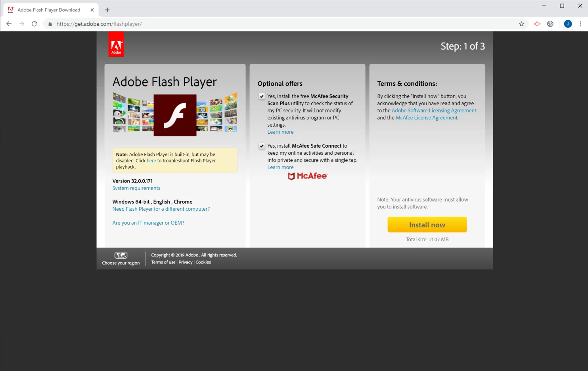
Task: Open System requirements link
Action: (x=136, y=188)
